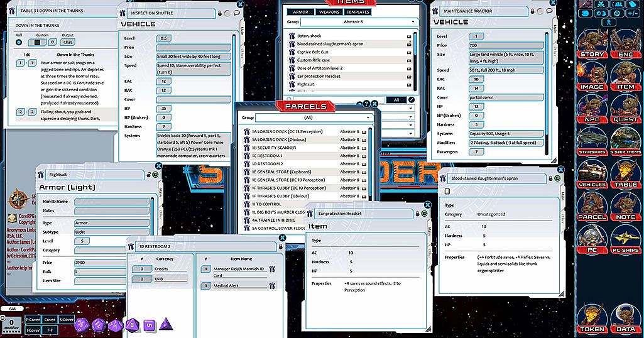Screen dimensions: 644x338
Task: Click the Weapons tab in Items window
Action: tap(329, 12)
